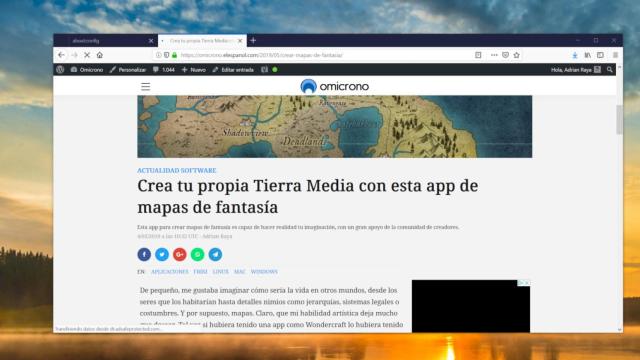Image resolution: width=640 pixels, height=360 pixels.
Task: Show the sidebar panel
Action: pos(600,55)
